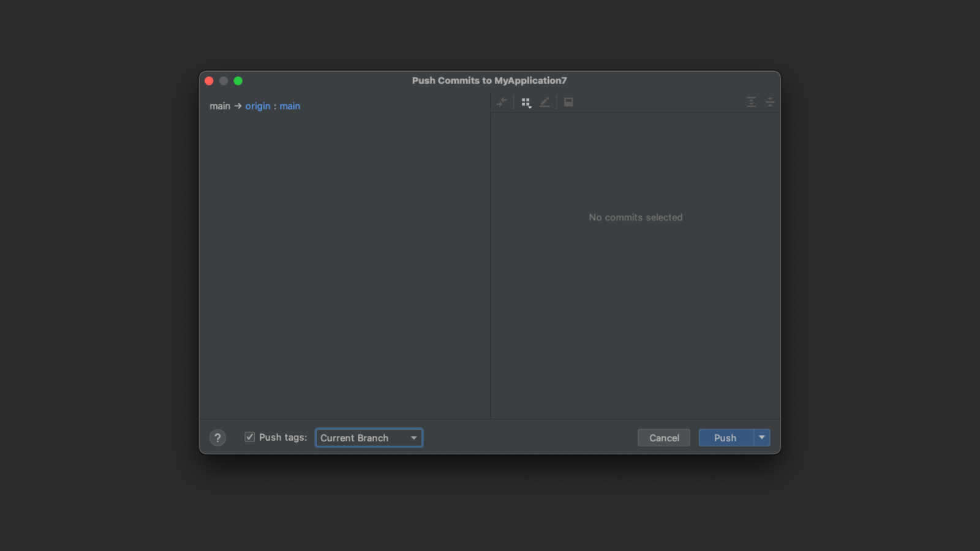This screenshot has height=551, width=980.
Task: Open the Group By options icon
Action: point(526,102)
